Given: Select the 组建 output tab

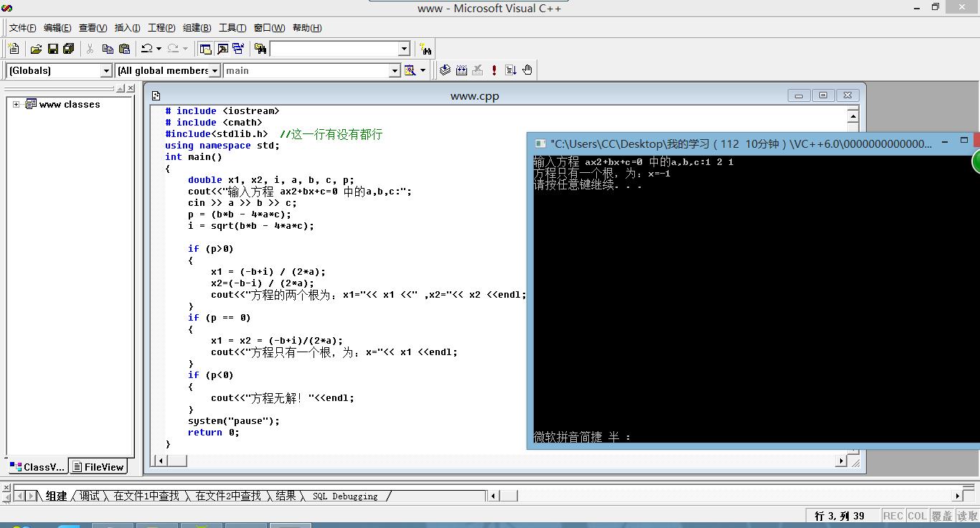Looking at the screenshot, I should [x=56, y=496].
